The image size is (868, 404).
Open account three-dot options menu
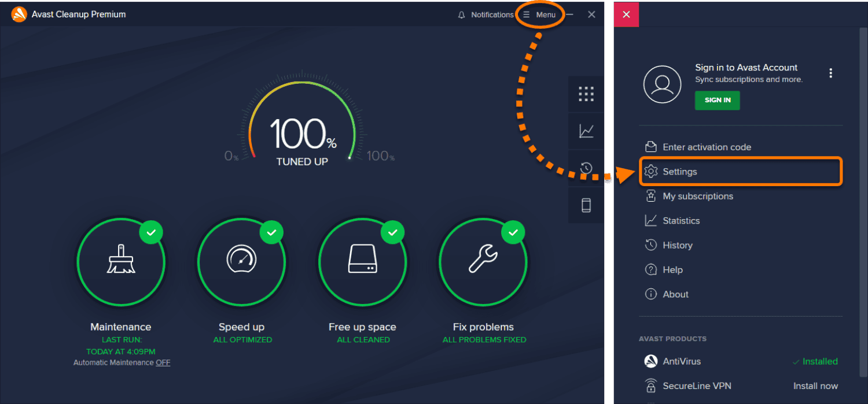(x=831, y=73)
